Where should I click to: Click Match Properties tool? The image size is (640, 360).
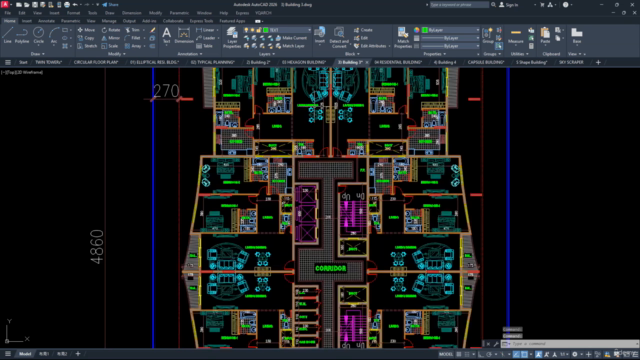point(403,38)
